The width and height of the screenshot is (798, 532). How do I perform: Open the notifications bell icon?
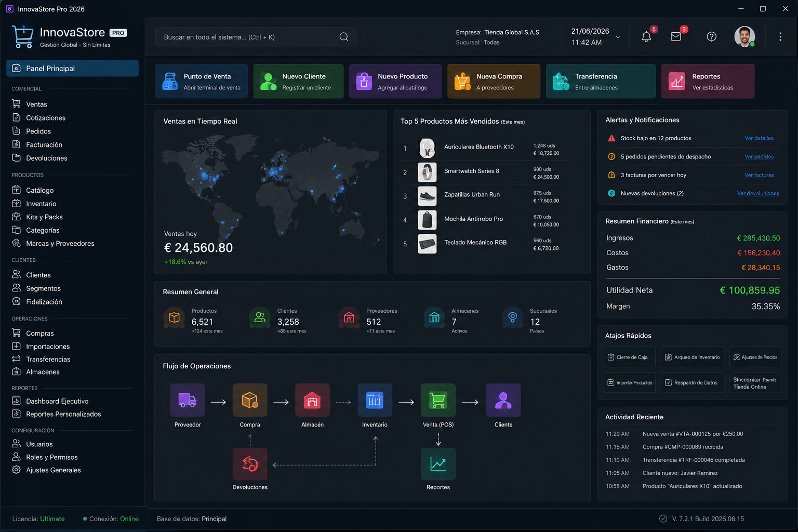[646, 37]
